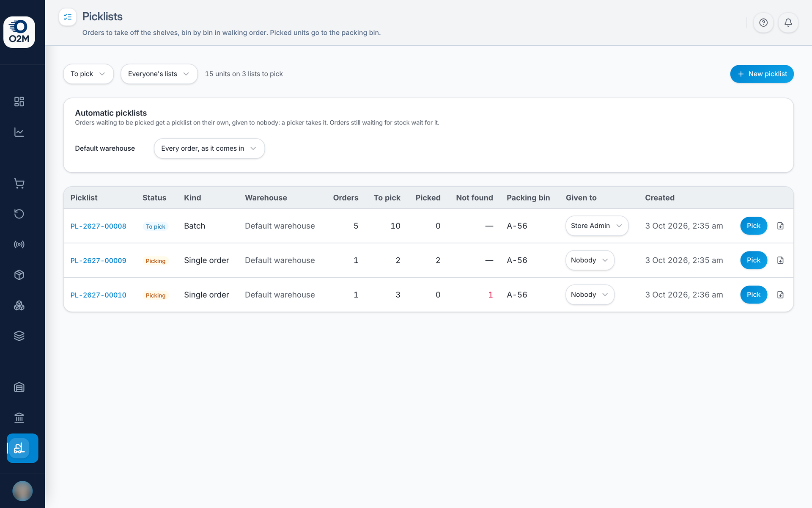Viewport: 812px width, 508px height.
Task: Click 15 units on 3 lists to pick
Action: tap(244, 74)
